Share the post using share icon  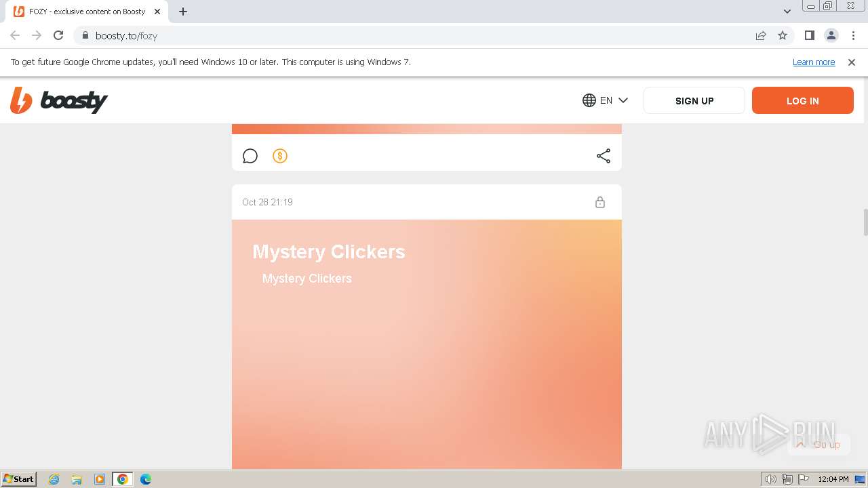[x=604, y=156]
